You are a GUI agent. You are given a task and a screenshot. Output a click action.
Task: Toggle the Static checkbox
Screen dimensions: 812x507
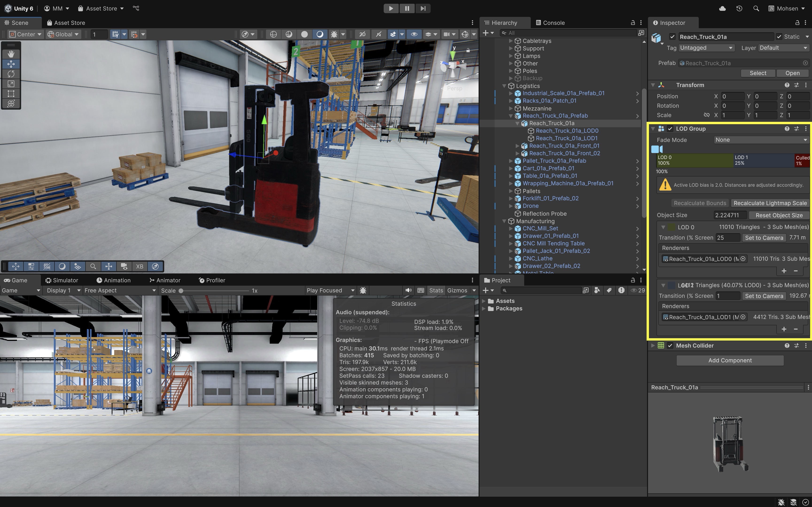[x=779, y=37]
